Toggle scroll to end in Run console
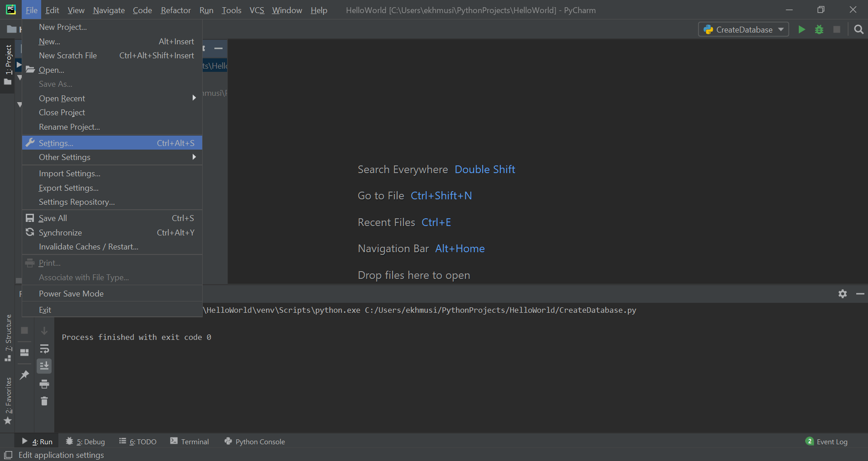The height and width of the screenshot is (461, 868). [x=44, y=366]
